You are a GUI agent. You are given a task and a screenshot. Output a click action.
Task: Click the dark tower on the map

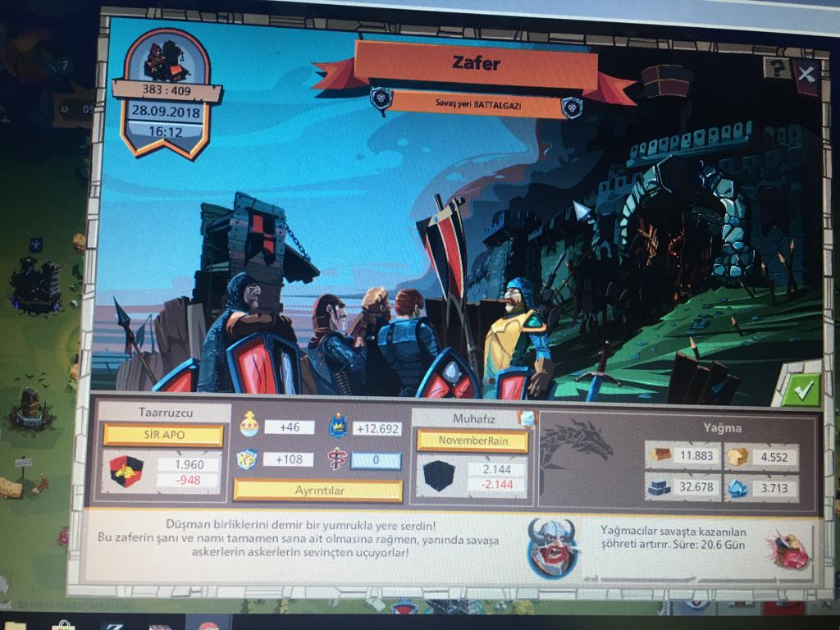pyautogui.click(x=36, y=285)
